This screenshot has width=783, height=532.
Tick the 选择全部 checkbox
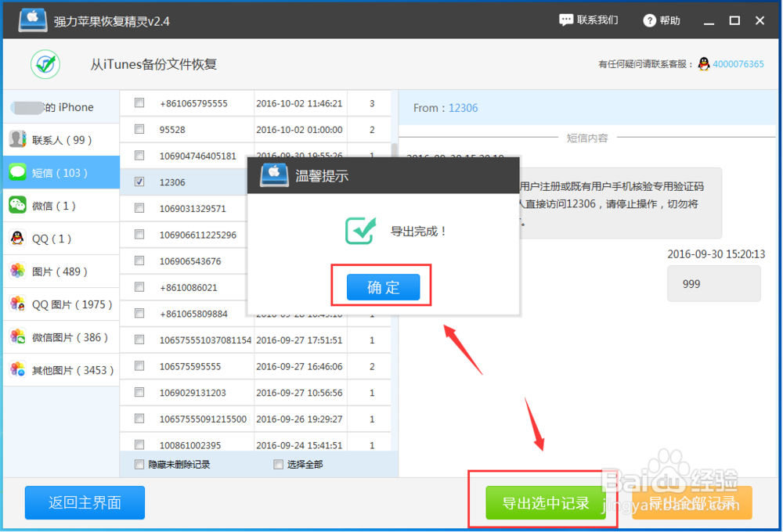coord(278,465)
